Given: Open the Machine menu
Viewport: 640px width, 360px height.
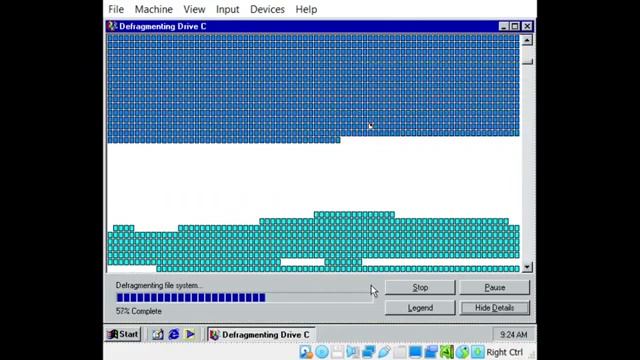Looking at the screenshot, I should [153, 9].
